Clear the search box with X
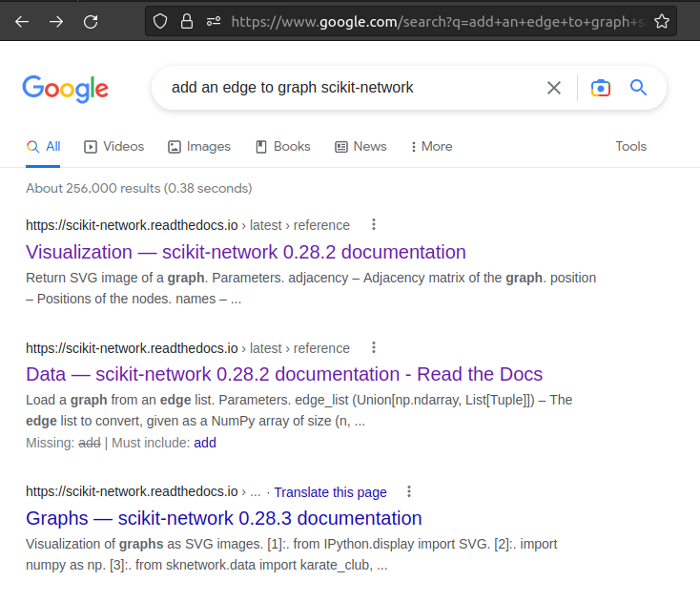The image size is (700, 602). point(553,88)
